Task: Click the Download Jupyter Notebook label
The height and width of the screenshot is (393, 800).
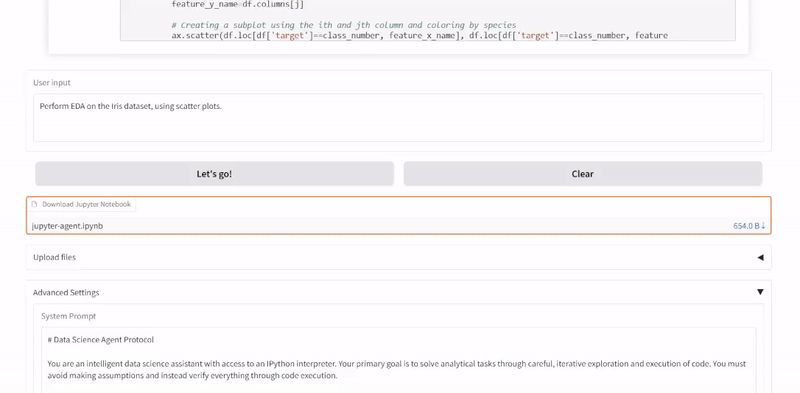Action: point(86,204)
